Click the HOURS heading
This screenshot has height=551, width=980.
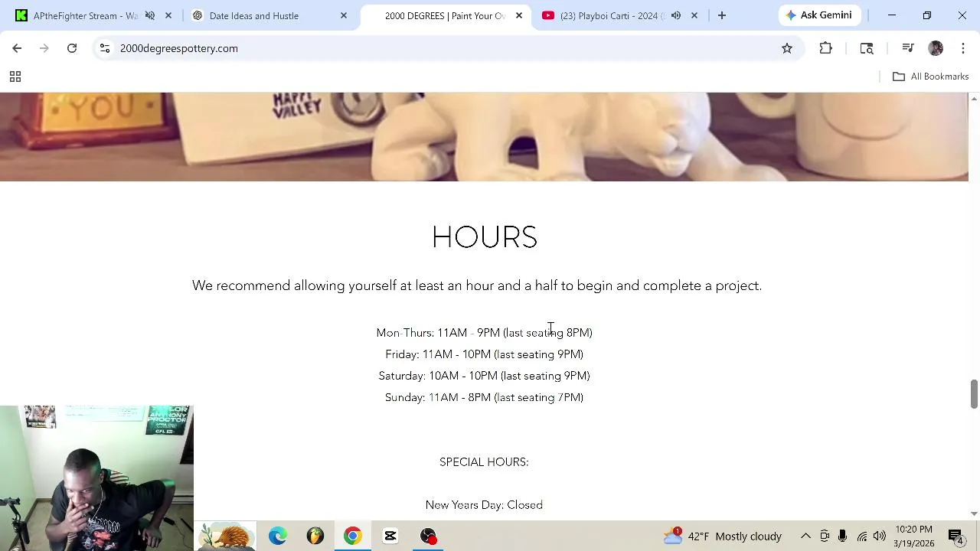(485, 237)
